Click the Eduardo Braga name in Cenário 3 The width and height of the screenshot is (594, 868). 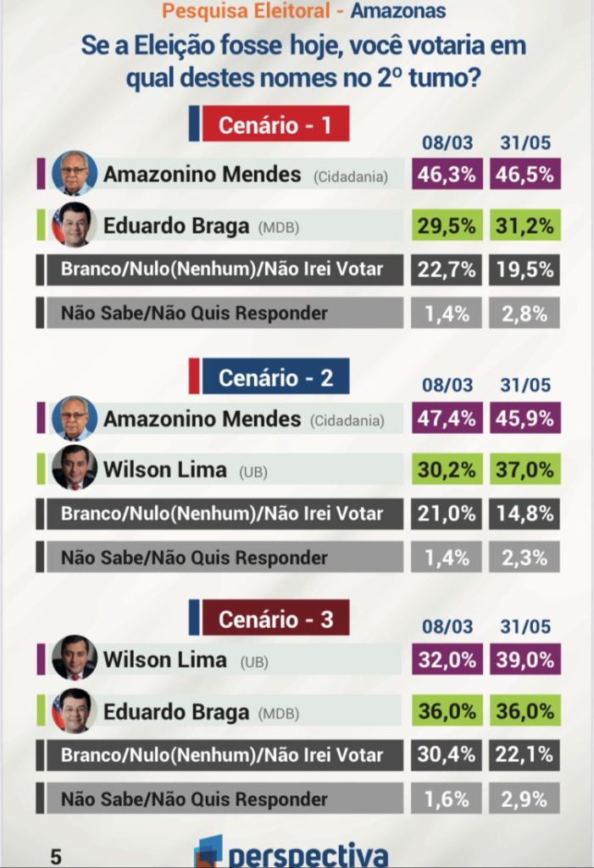click(x=175, y=712)
